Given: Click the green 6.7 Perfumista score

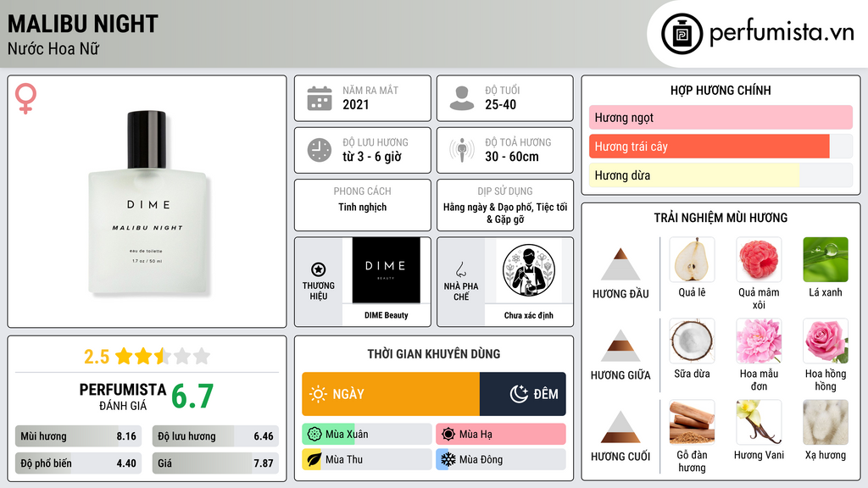Looking at the screenshot, I should click(x=192, y=396).
